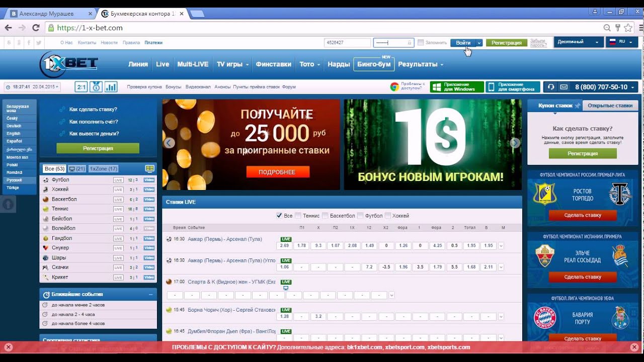Expand the Тото menu
Screen dimensions: 644x362
(x=310, y=64)
